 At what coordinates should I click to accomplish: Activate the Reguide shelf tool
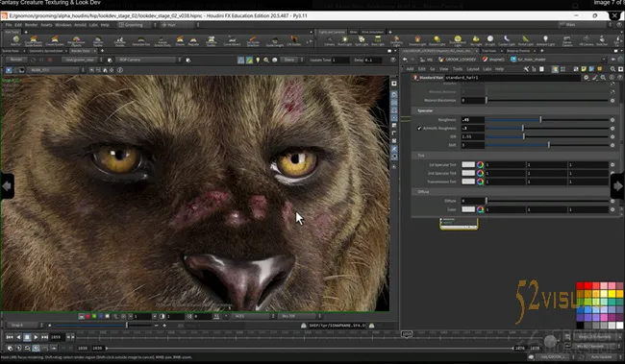pos(193,40)
